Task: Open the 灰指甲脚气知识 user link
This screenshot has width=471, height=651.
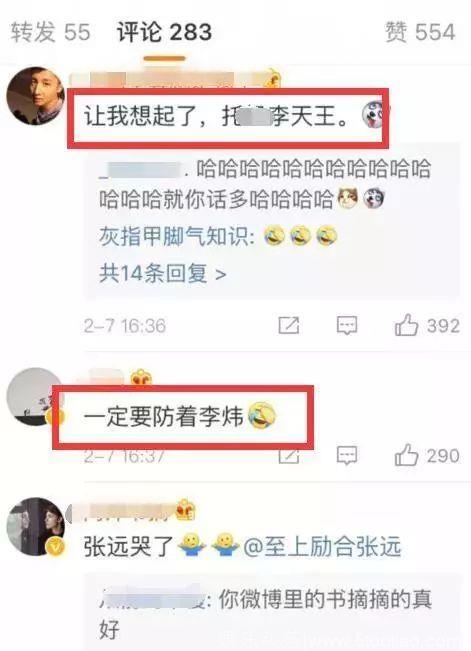Action: [177, 237]
